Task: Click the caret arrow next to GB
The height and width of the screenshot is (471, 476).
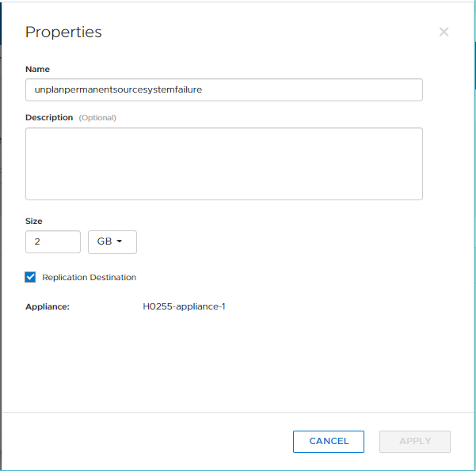Action: tap(120, 241)
